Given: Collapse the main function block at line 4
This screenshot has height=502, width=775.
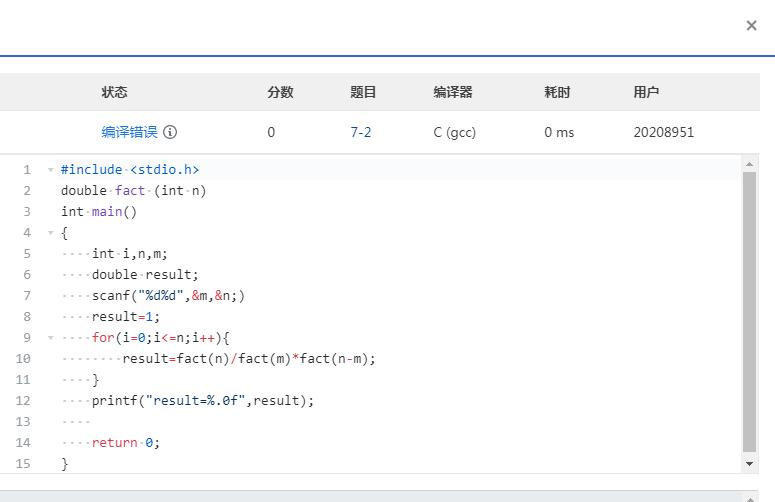Looking at the screenshot, I should 51,233.
